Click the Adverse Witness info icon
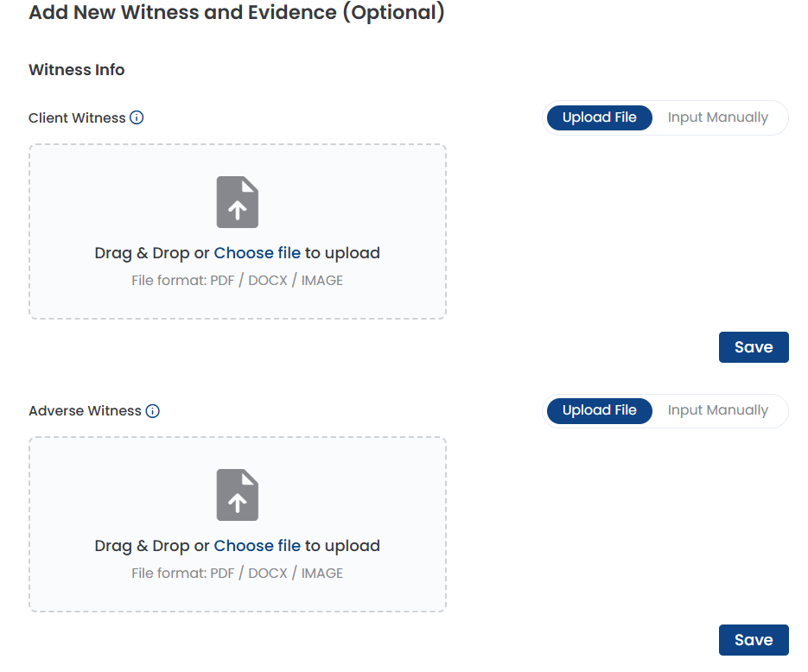This screenshot has height=672, width=808. pyautogui.click(x=153, y=411)
